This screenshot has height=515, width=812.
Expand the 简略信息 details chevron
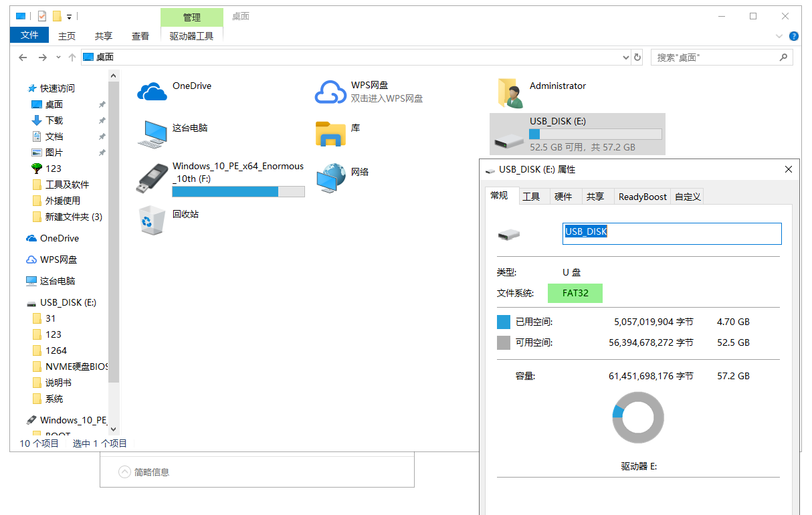(124, 472)
